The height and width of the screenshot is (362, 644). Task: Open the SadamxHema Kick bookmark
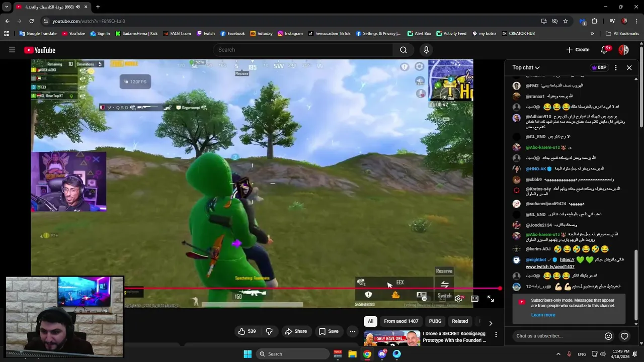point(136,34)
